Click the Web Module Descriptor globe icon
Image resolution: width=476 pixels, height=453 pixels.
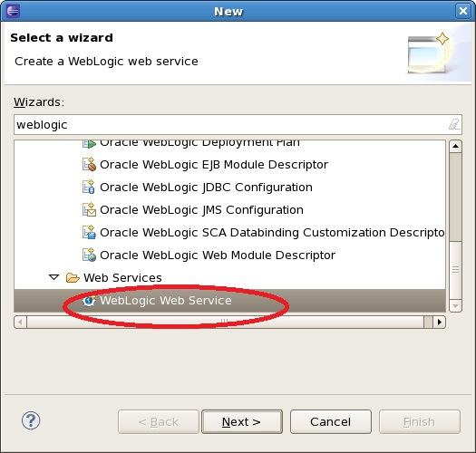89,255
